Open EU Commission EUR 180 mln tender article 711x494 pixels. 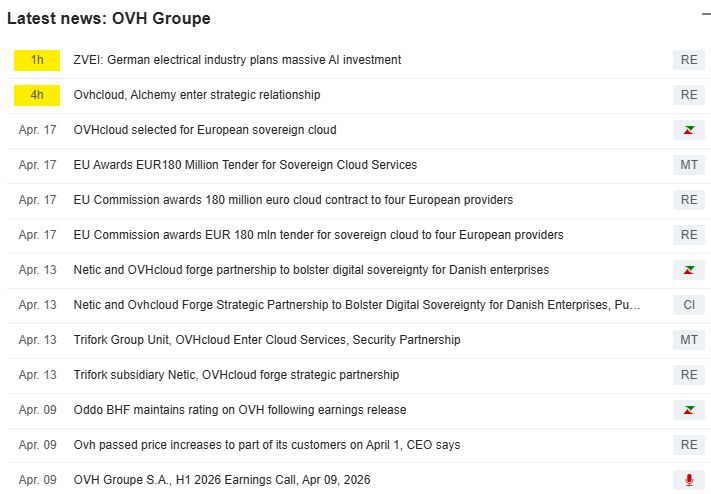point(318,235)
